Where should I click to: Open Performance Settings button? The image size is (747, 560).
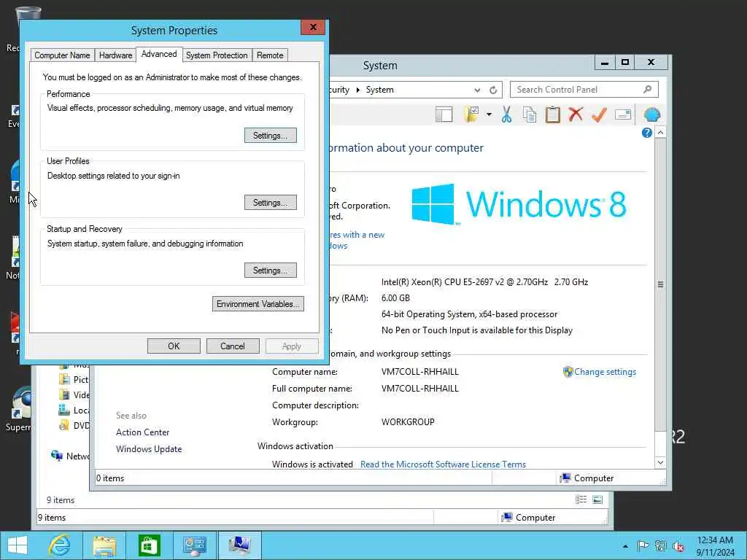coord(271,136)
